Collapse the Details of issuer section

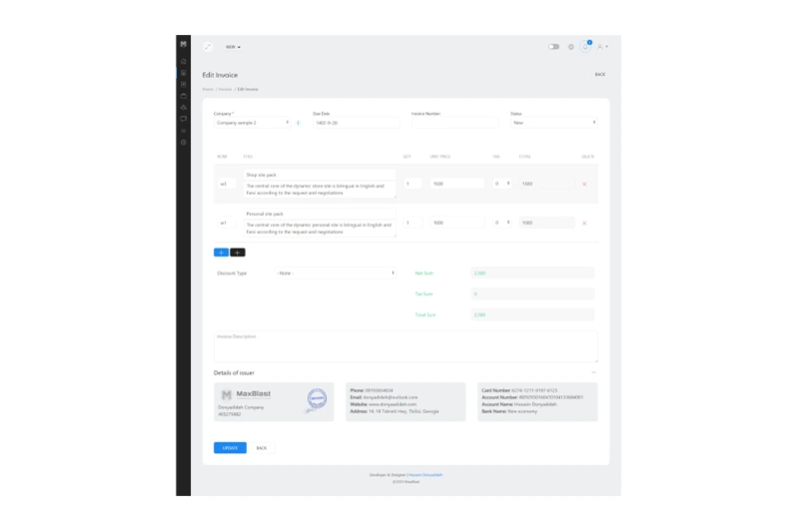pyautogui.click(x=593, y=373)
